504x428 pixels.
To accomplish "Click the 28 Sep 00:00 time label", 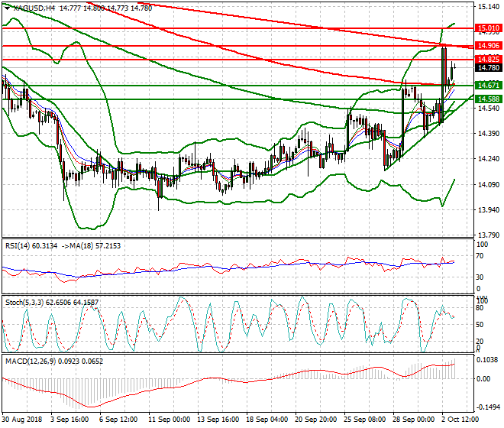I will (x=414, y=420).
